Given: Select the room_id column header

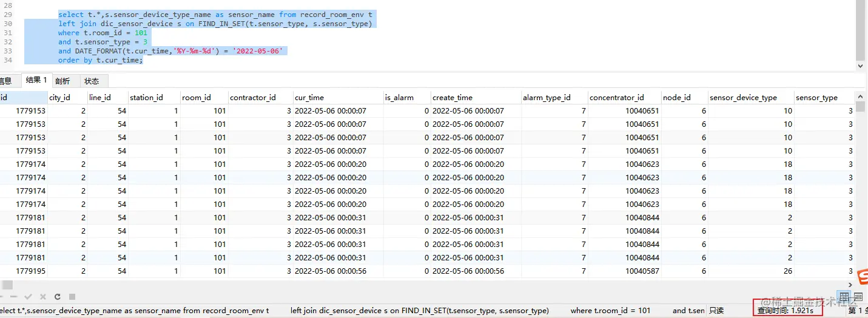Looking at the screenshot, I should pyautogui.click(x=204, y=97).
